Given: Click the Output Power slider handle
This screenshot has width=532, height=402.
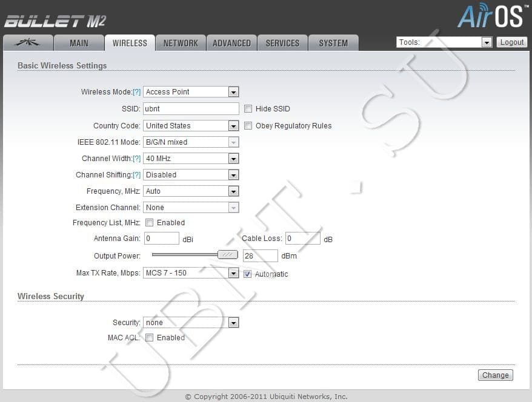Looking at the screenshot, I should [228, 254].
